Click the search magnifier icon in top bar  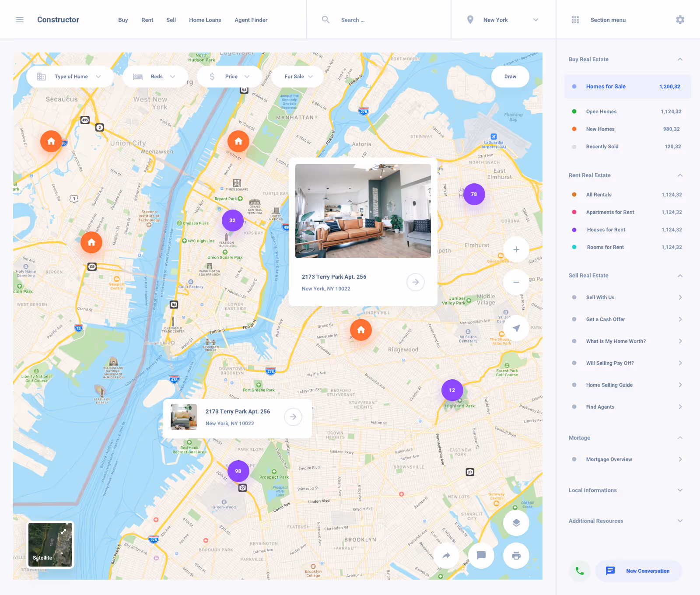[x=325, y=20]
